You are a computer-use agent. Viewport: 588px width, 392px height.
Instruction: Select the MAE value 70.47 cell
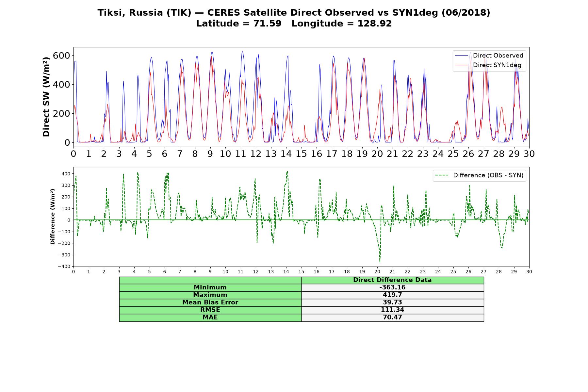(x=392, y=318)
